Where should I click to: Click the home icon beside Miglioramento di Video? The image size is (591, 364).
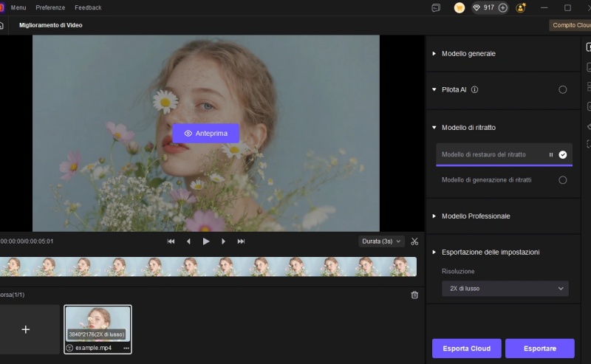point(1,25)
